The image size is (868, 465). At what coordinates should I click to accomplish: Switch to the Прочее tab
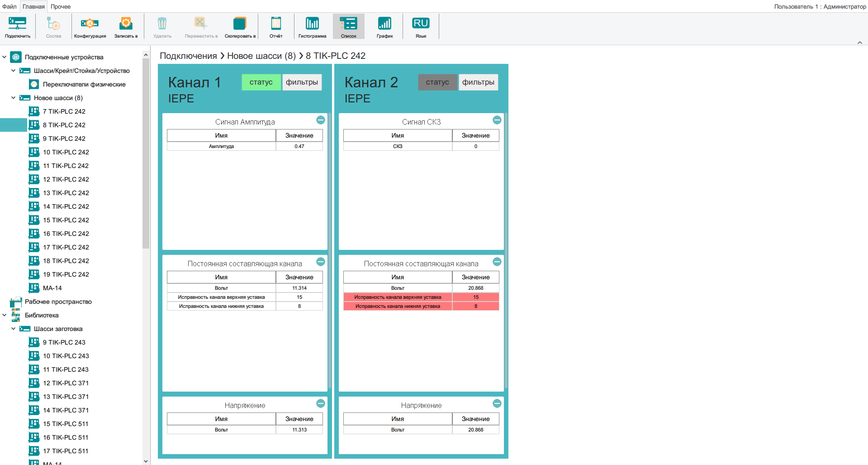[x=61, y=6]
